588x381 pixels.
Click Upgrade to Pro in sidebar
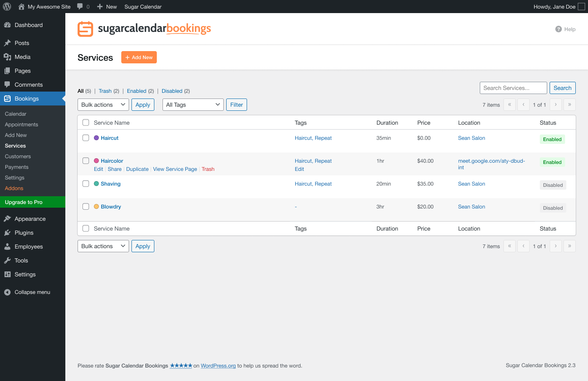coord(33,202)
